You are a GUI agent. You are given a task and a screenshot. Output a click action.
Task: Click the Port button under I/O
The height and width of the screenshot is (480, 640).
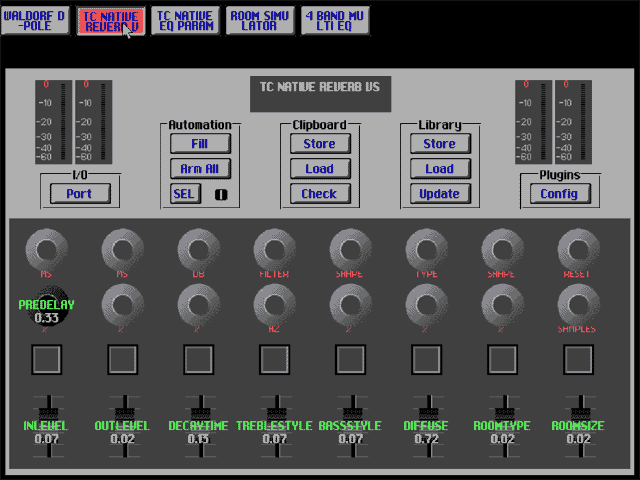[80, 193]
